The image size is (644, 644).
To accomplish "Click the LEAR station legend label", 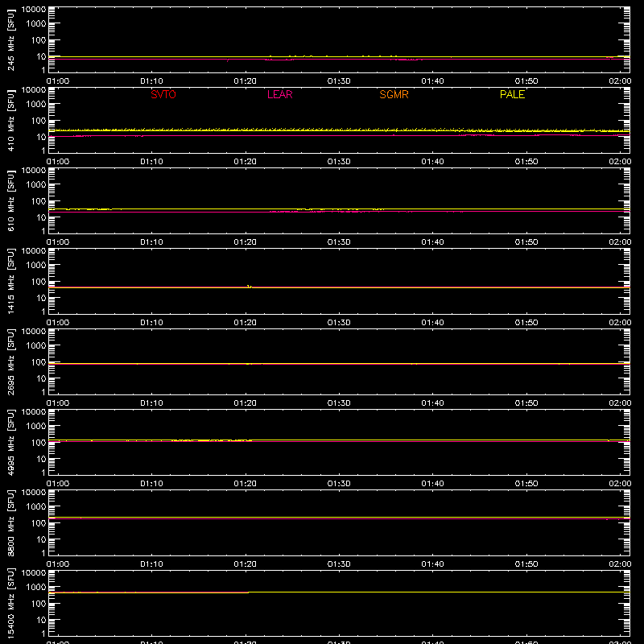I will point(279,94).
